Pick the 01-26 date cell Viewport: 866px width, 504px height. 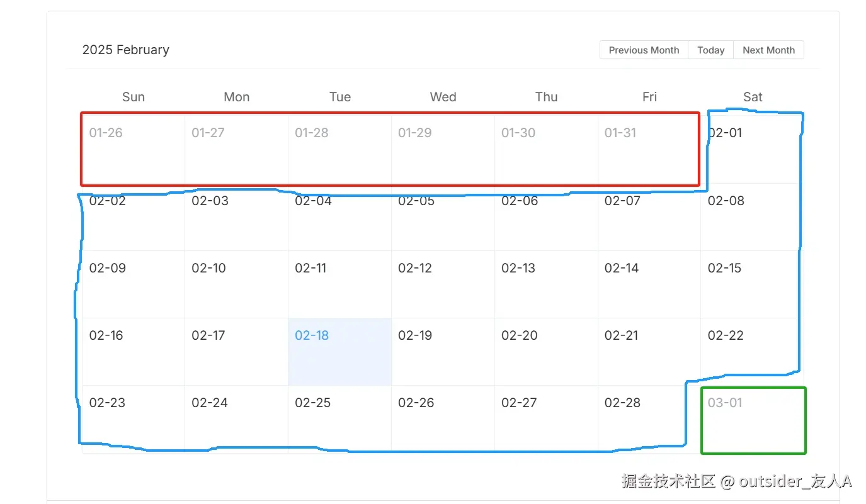[x=133, y=149]
